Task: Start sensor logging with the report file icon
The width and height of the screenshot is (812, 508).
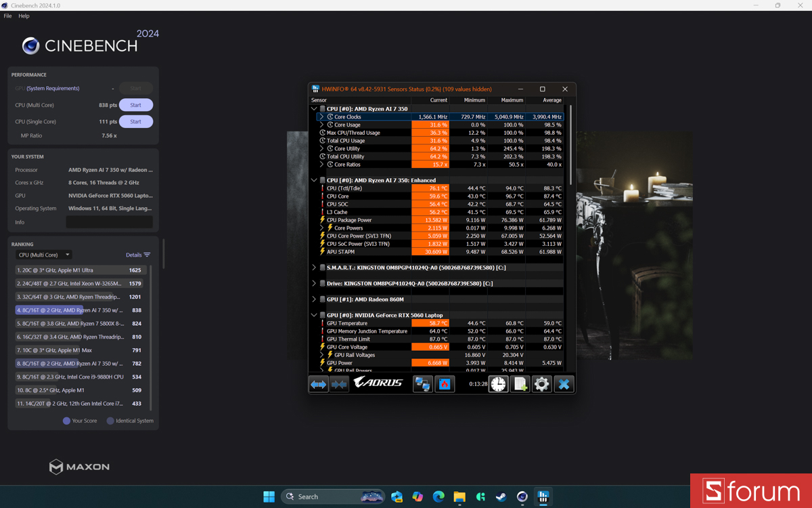Action: (x=520, y=383)
